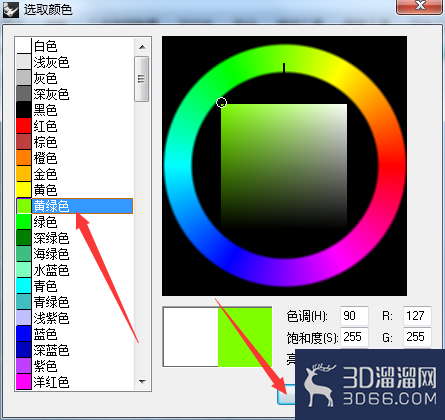Click the small circle marker on the hue ring
Image resolution: width=445 pixels, height=420 pixels.
222,103
